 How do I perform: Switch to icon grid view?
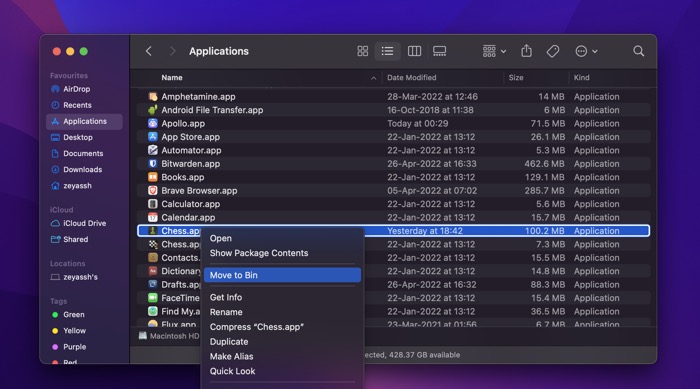tap(362, 51)
